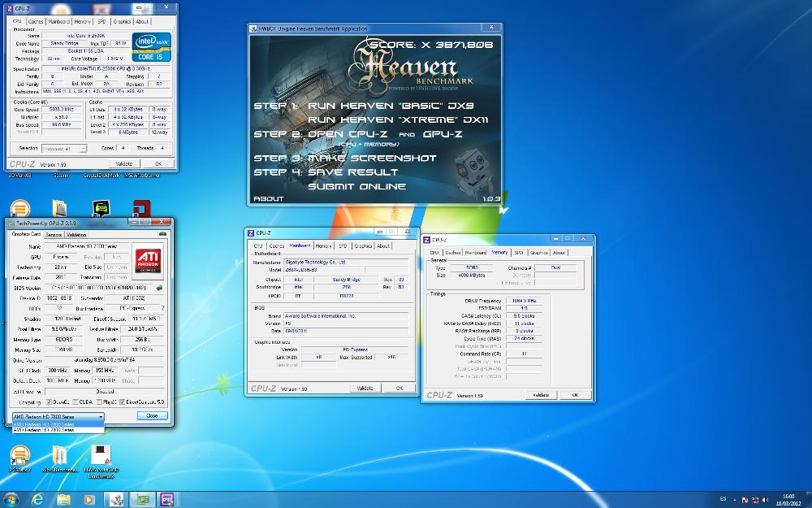Viewport: 812px width, 508px height.
Task: Open the GPU selection dropdown in GPU-Z
Action: point(58,416)
